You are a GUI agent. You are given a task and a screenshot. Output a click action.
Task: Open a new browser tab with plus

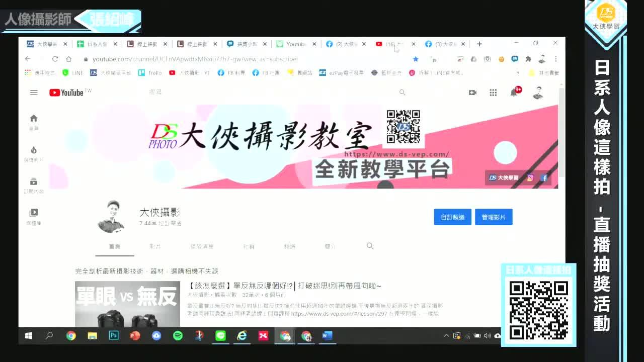pos(479,44)
